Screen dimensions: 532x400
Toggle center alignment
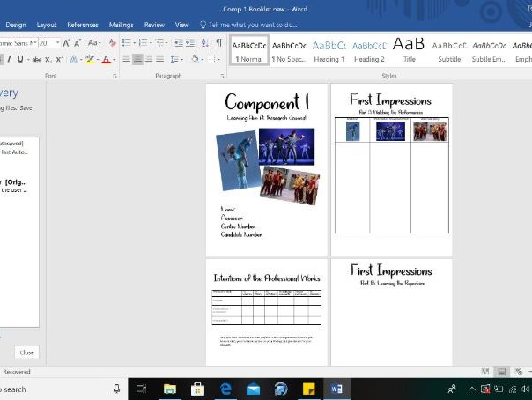tap(137, 60)
